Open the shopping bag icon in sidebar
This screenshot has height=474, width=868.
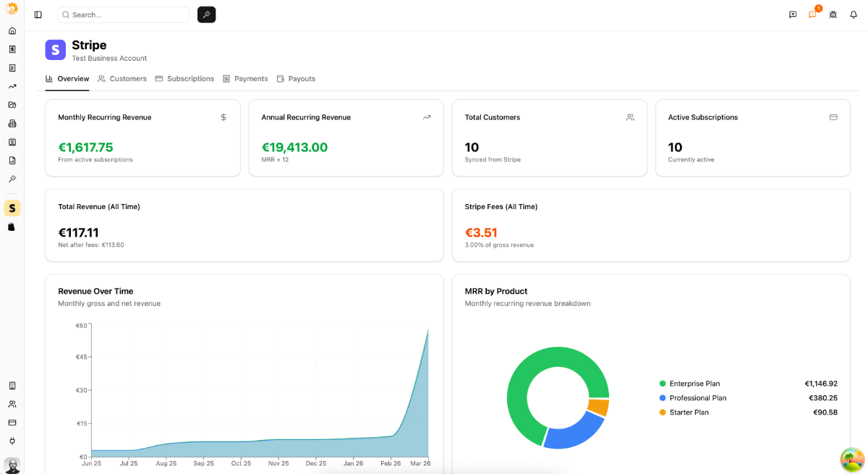point(12,227)
